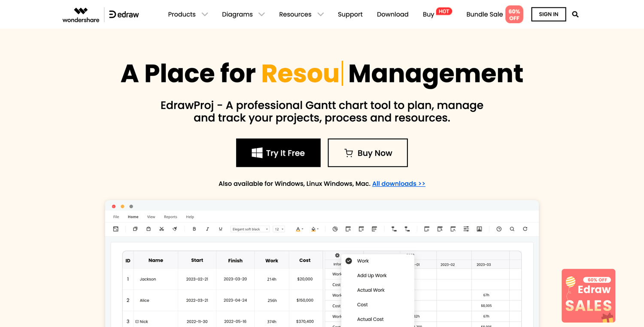This screenshot has height=327, width=644.
Task: Pick the fill color bucket swatch
Action: pos(313,229)
